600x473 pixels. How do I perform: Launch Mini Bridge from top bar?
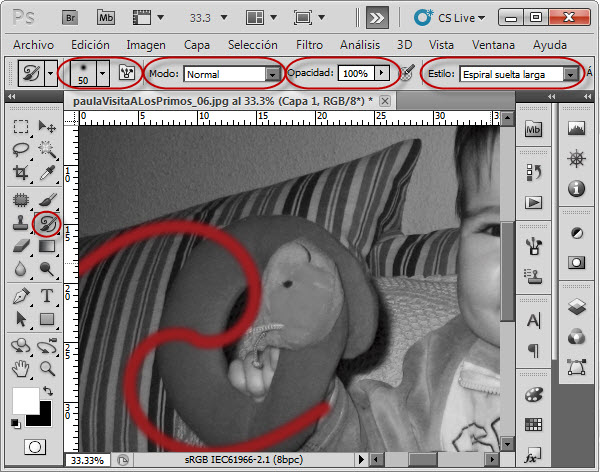point(106,18)
